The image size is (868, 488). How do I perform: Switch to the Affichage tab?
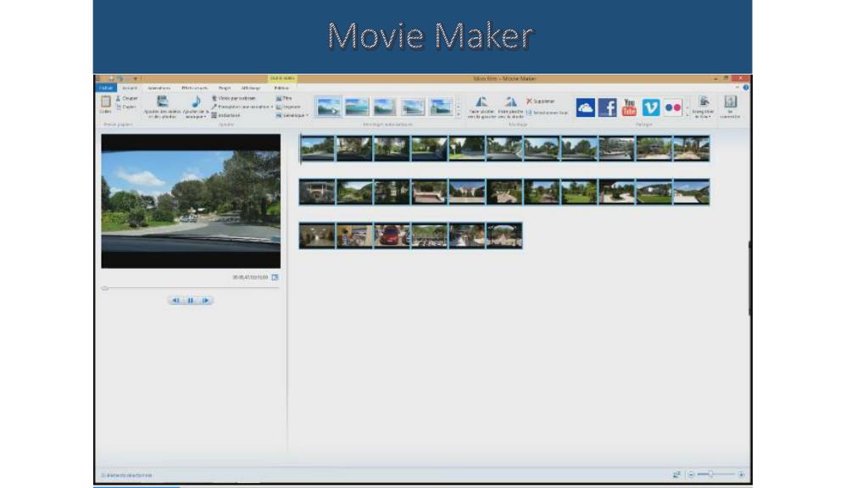click(x=251, y=88)
